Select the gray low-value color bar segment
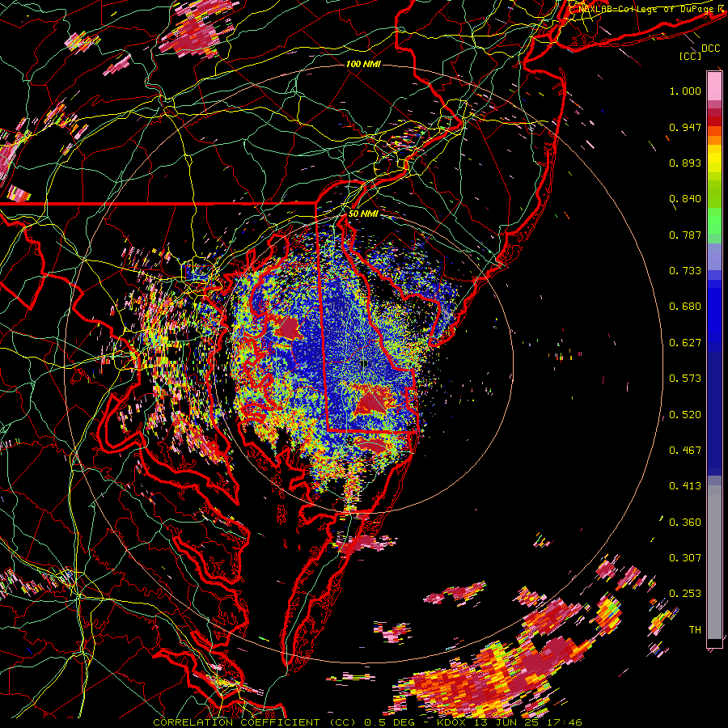This screenshot has height=728, width=728. click(714, 562)
